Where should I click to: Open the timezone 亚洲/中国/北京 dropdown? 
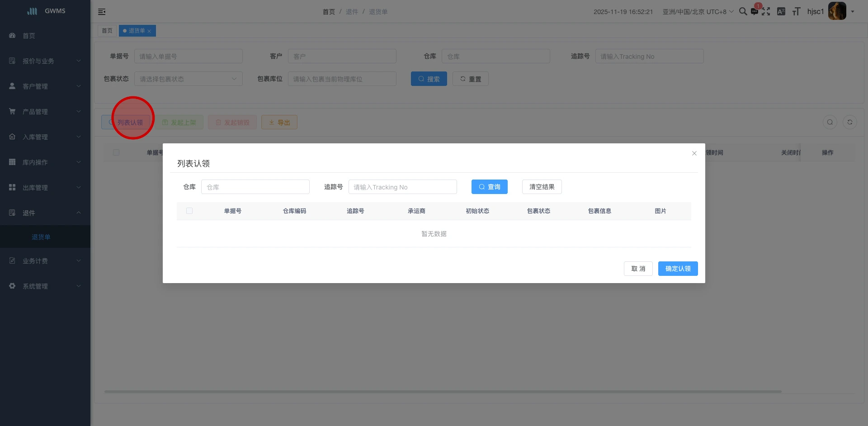pyautogui.click(x=698, y=12)
